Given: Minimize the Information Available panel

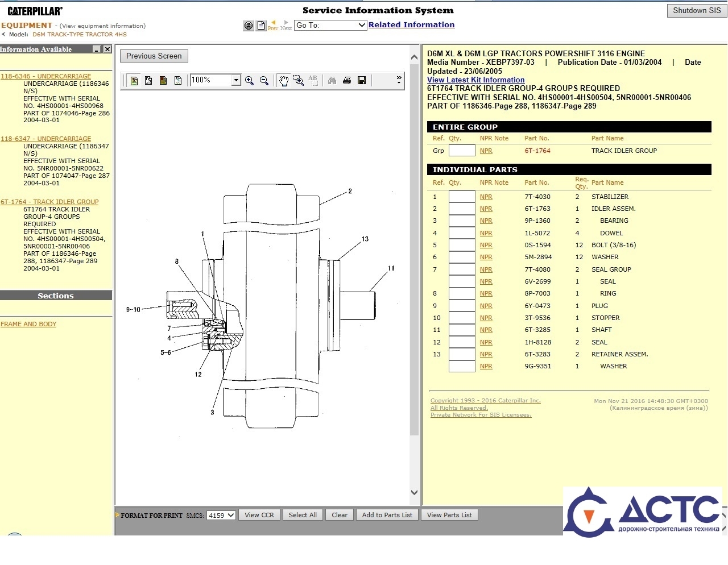Looking at the screenshot, I should click(x=97, y=49).
